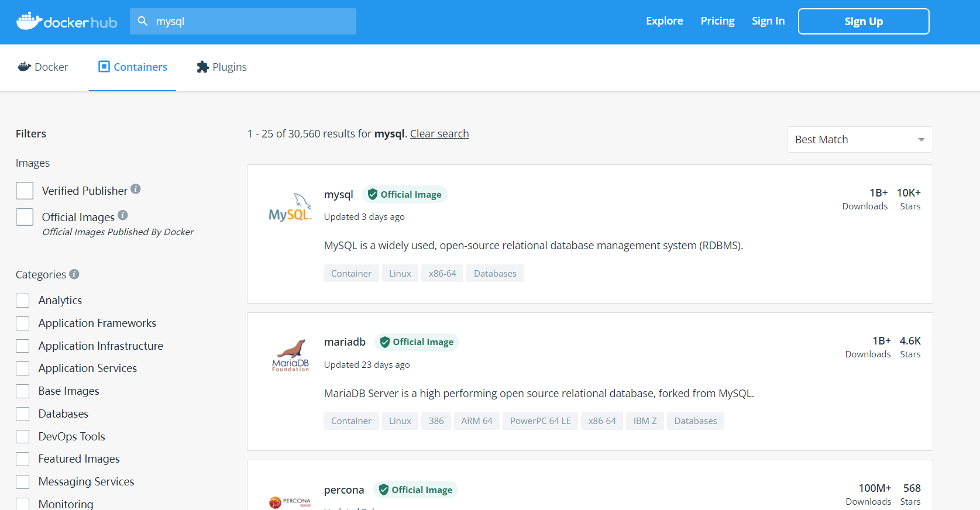The height and width of the screenshot is (510, 980).
Task: Click the percona Official Image shield badge
Action: [415, 490]
